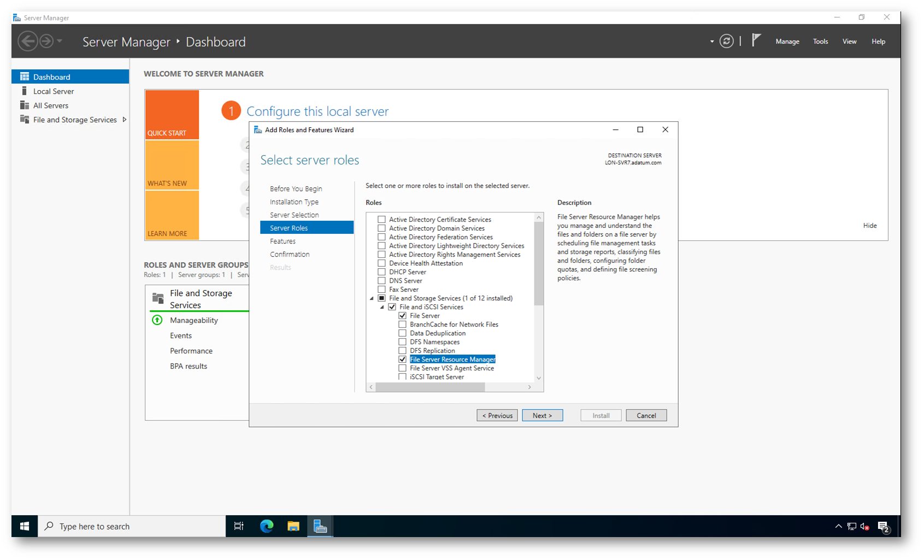Open the notifications flag icon

point(756,40)
